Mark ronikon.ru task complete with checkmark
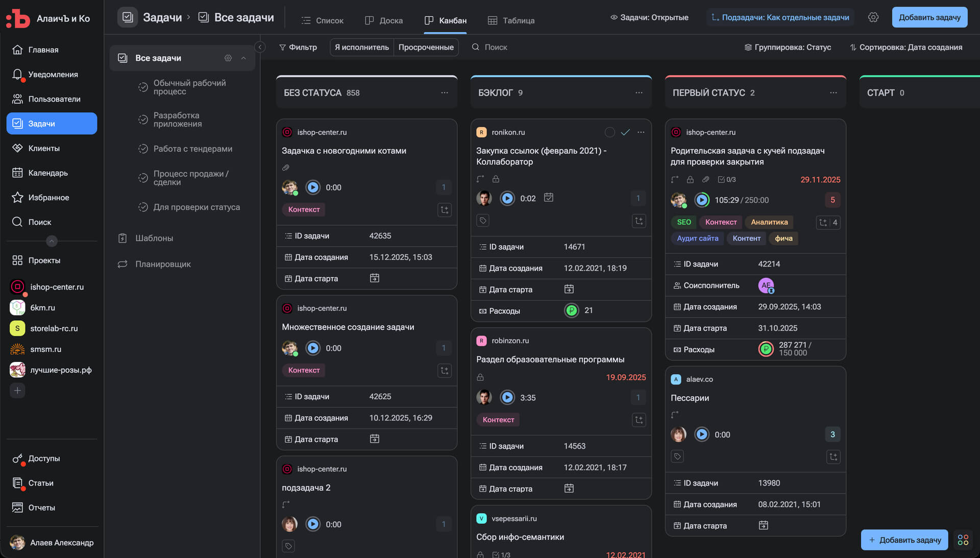 [x=625, y=132]
